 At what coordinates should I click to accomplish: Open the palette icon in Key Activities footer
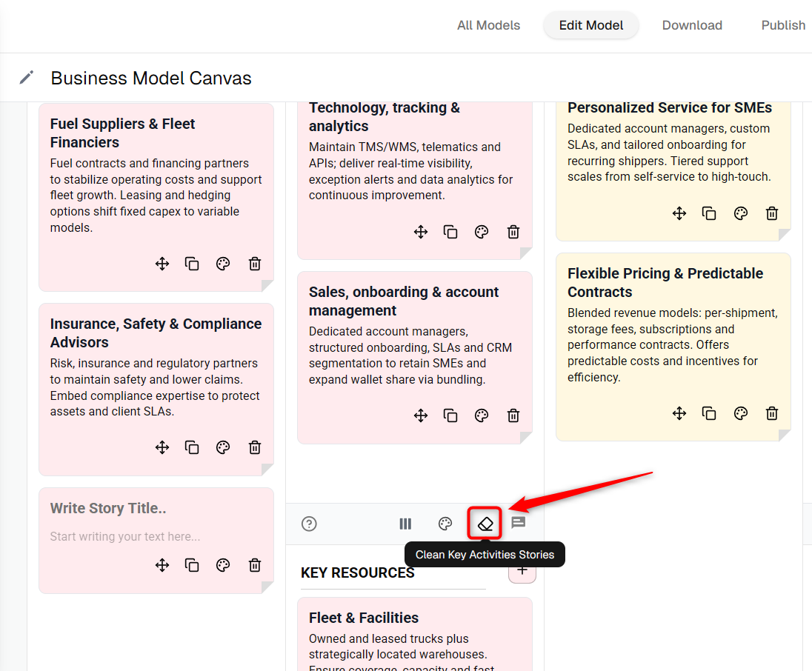click(x=445, y=524)
